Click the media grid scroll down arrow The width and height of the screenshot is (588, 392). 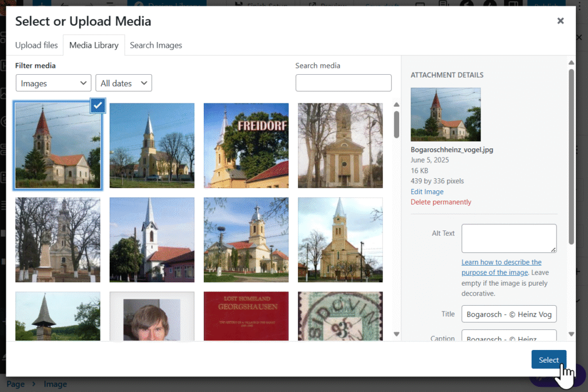coord(396,334)
